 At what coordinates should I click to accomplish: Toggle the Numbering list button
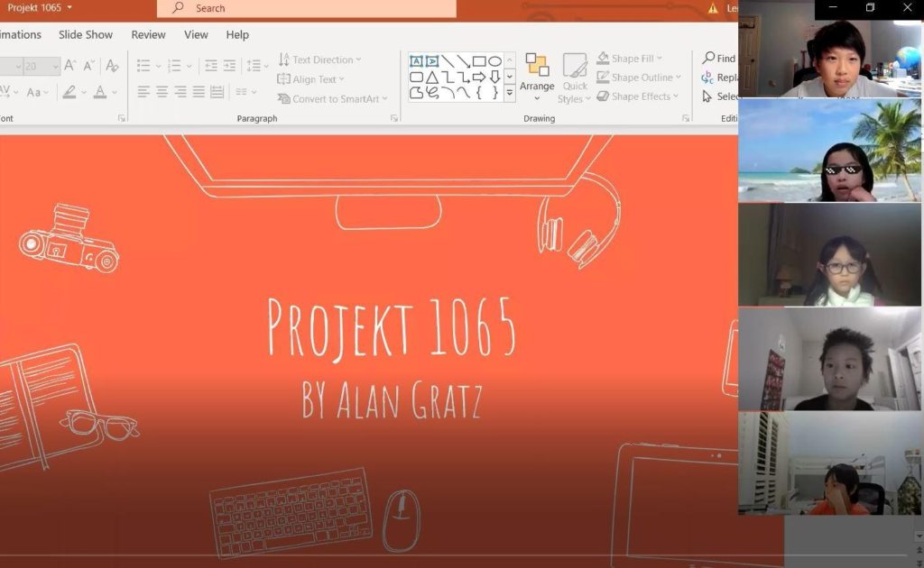174,65
